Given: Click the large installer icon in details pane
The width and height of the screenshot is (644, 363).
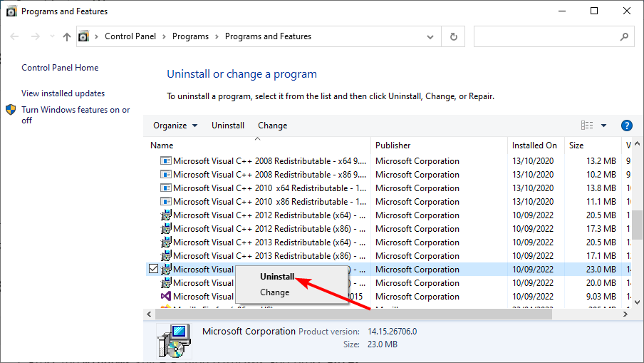Looking at the screenshot, I should pos(174,341).
